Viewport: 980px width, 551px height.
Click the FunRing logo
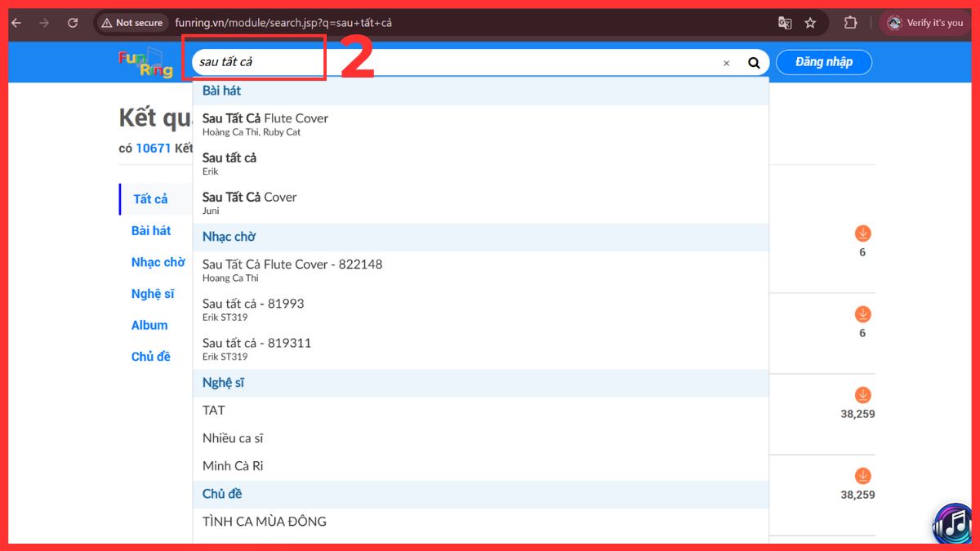click(145, 63)
